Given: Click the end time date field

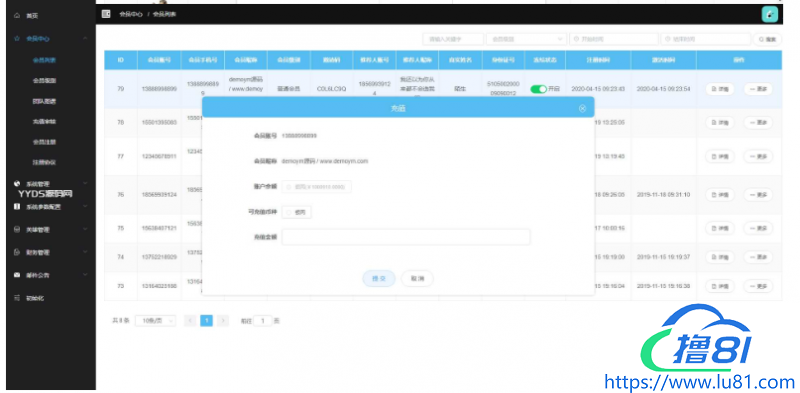Looking at the screenshot, I should (x=706, y=39).
